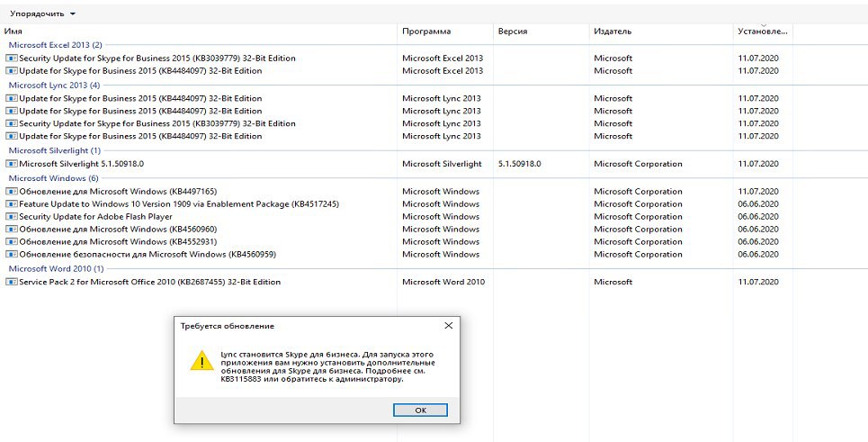Click 'Microsoft Word 2010' in the Программа column
The image size is (868, 442).
tap(443, 282)
